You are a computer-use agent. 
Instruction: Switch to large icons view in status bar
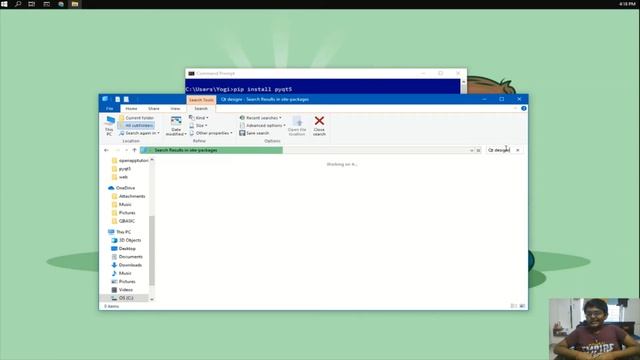(x=522, y=306)
